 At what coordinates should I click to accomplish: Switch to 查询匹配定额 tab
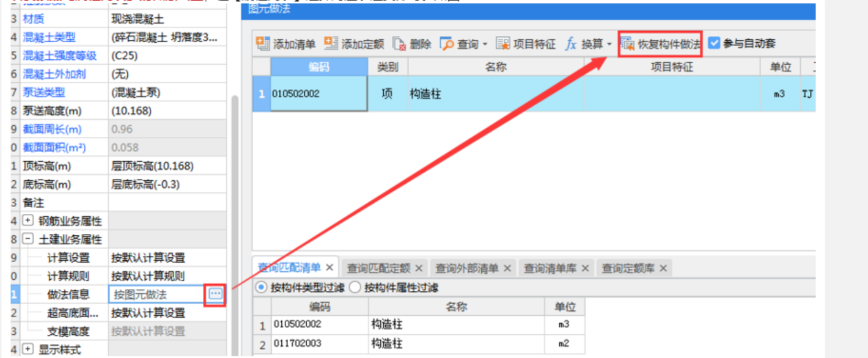point(379,268)
